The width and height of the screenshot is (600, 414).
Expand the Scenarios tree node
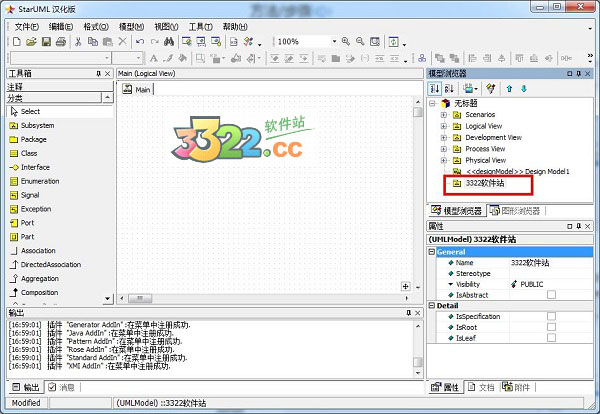(443, 115)
